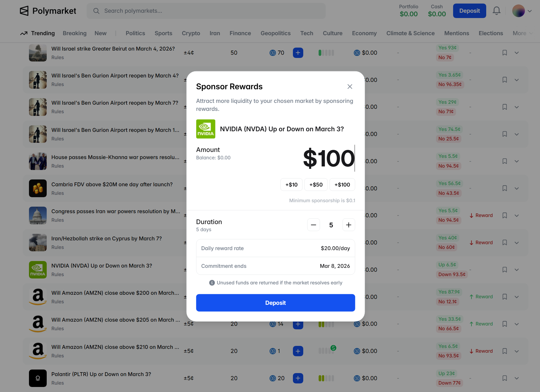Click the liquidity level bar on Palantir row
This screenshot has width=540, height=392.
pyautogui.click(x=326, y=378)
